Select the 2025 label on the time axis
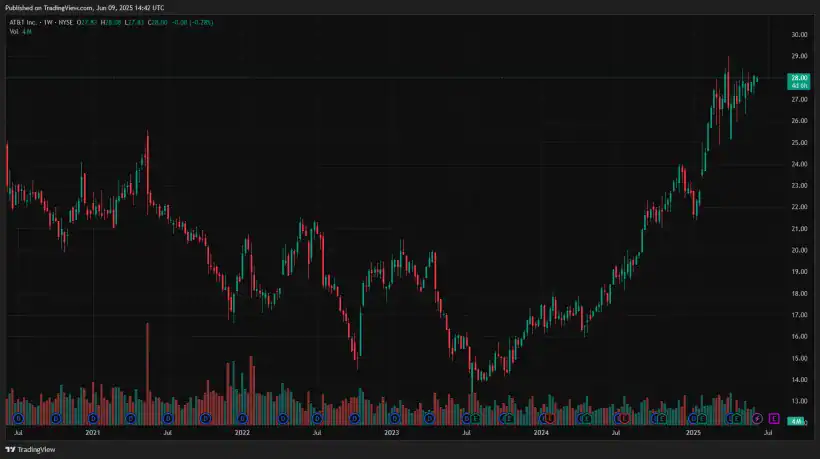The image size is (820, 459). click(693, 434)
